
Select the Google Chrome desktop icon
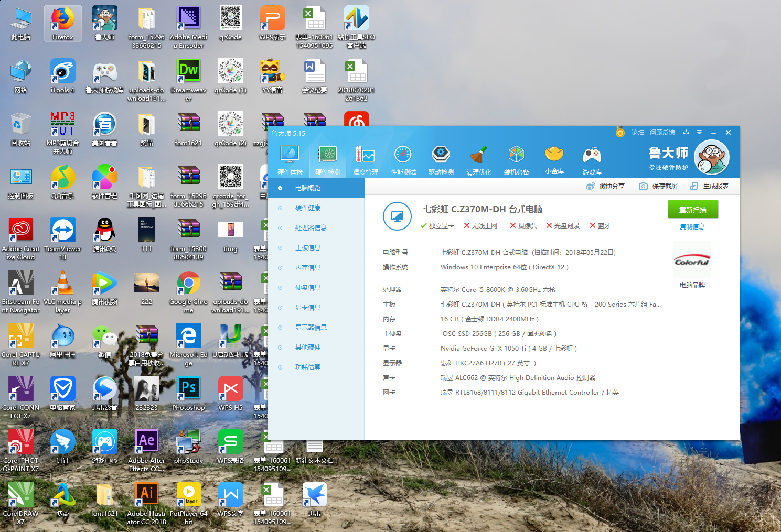click(x=189, y=292)
